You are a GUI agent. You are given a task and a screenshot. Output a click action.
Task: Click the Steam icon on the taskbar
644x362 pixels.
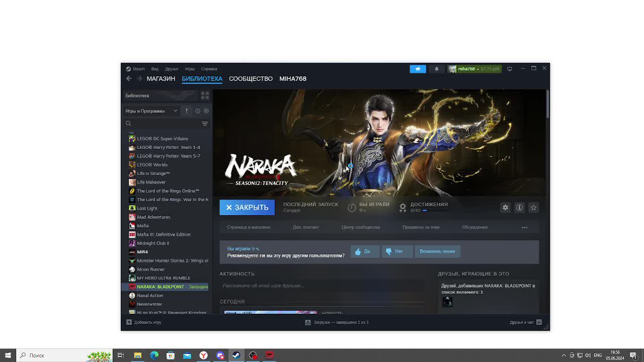pyautogui.click(x=236, y=355)
